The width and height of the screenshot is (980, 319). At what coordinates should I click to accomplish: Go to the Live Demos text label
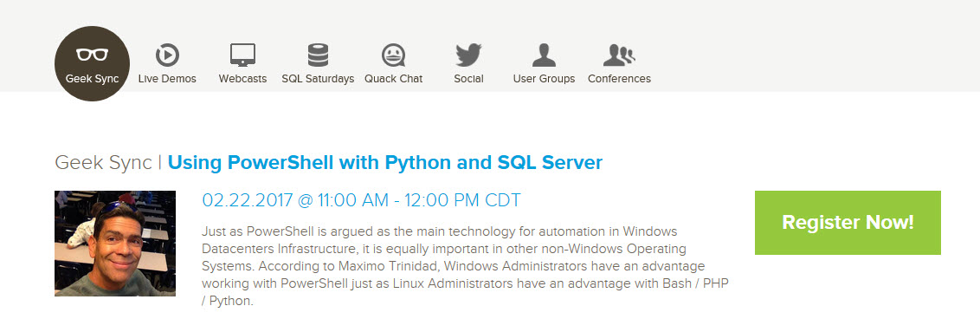(167, 79)
